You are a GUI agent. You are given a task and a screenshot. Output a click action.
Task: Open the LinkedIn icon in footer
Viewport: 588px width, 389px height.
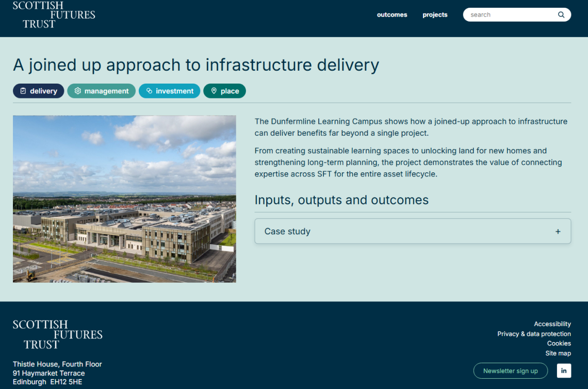pyautogui.click(x=564, y=370)
